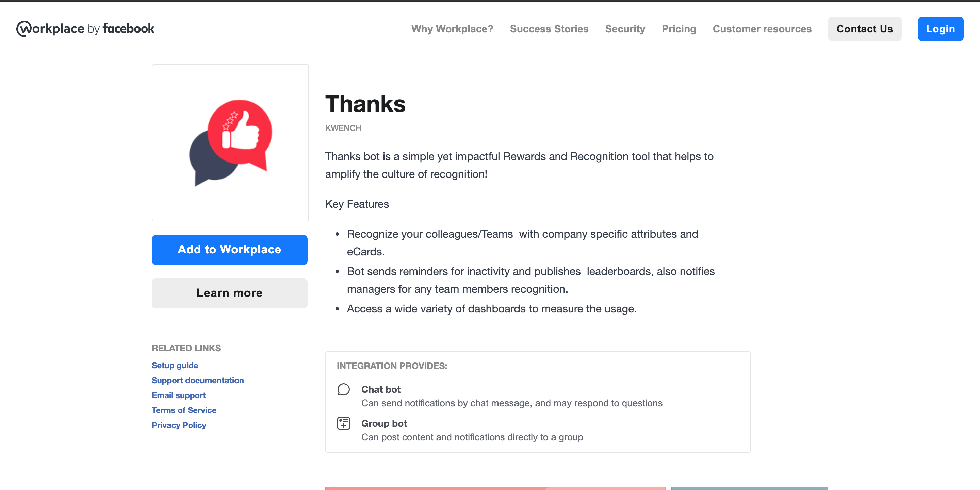The width and height of the screenshot is (980, 490).
Task: Click the Email support link
Action: tap(179, 395)
